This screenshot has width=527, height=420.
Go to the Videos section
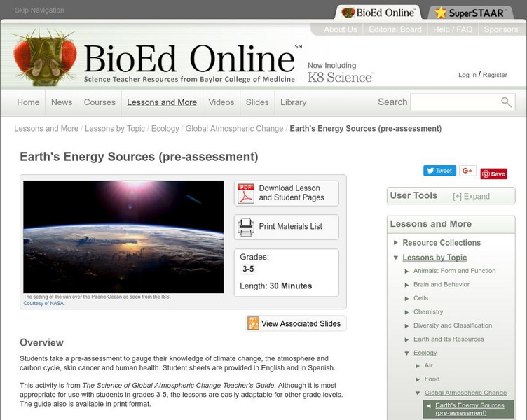point(221,102)
